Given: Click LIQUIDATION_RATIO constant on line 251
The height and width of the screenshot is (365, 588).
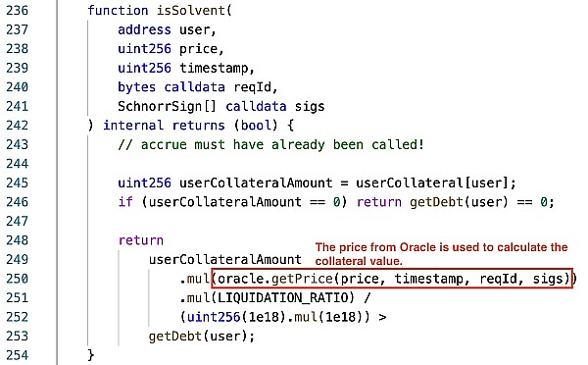Looking at the screenshot, I should (283, 297).
